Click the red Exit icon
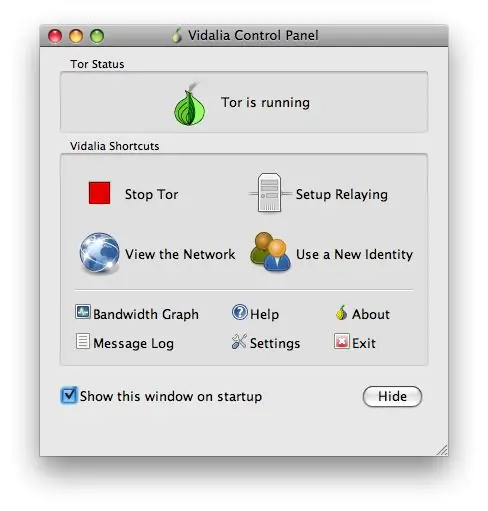Screen dimensions: 488x511 coord(342,341)
